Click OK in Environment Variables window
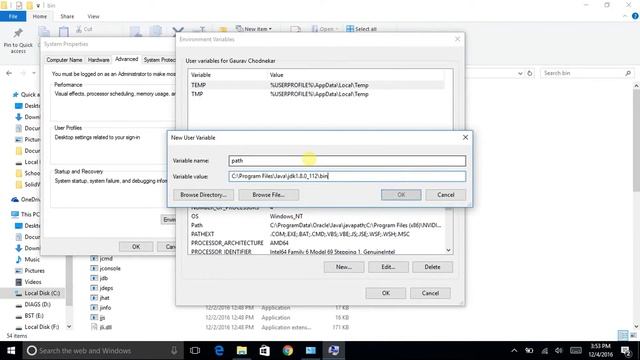This screenshot has width=640, height=360. tap(386, 293)
